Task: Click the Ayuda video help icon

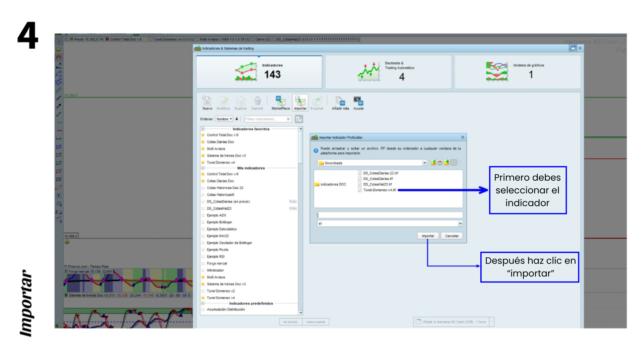Action: (x=358, y=101)
